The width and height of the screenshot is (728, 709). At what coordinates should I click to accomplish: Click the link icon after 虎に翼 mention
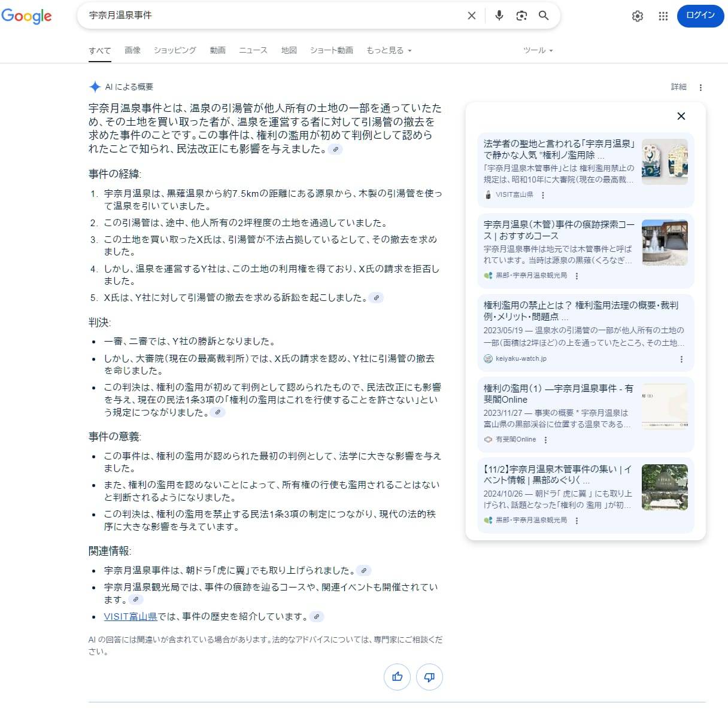tap(363, 571)
